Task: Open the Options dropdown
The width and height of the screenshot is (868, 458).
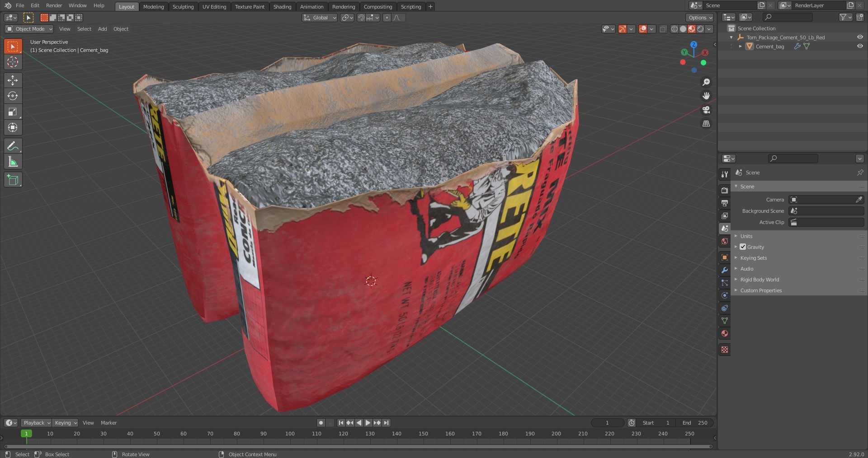Action: (x=700, y=18)
